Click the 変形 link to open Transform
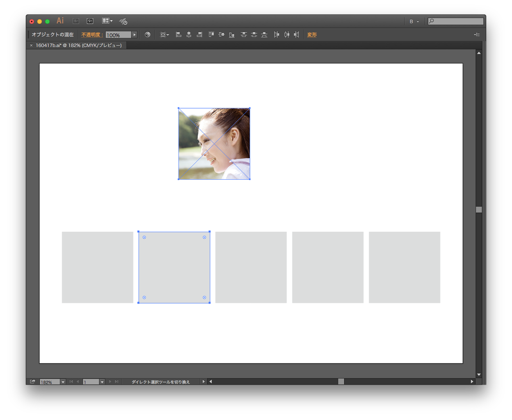The image size is (512, 420). pyautogui.click(x=311, y=34)
